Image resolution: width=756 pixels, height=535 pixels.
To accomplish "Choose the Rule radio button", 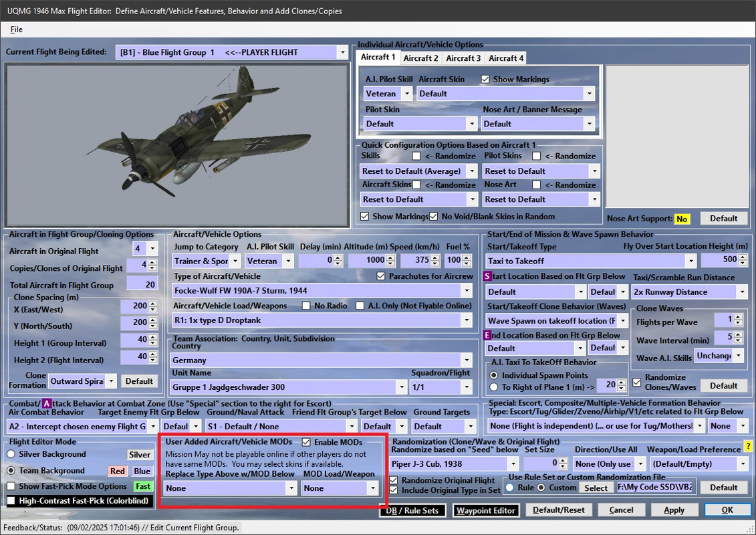I will 509,488.
